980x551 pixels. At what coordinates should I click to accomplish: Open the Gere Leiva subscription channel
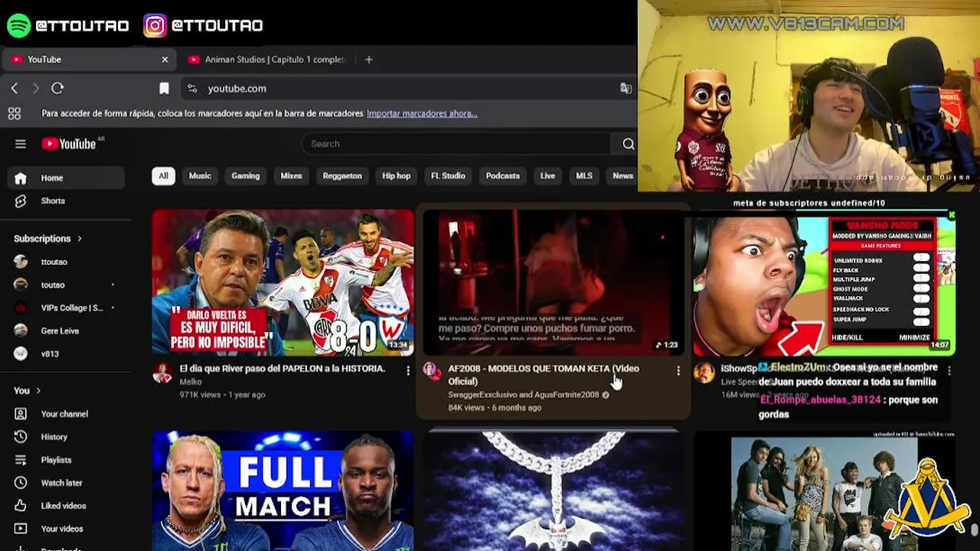coord(66,331)
